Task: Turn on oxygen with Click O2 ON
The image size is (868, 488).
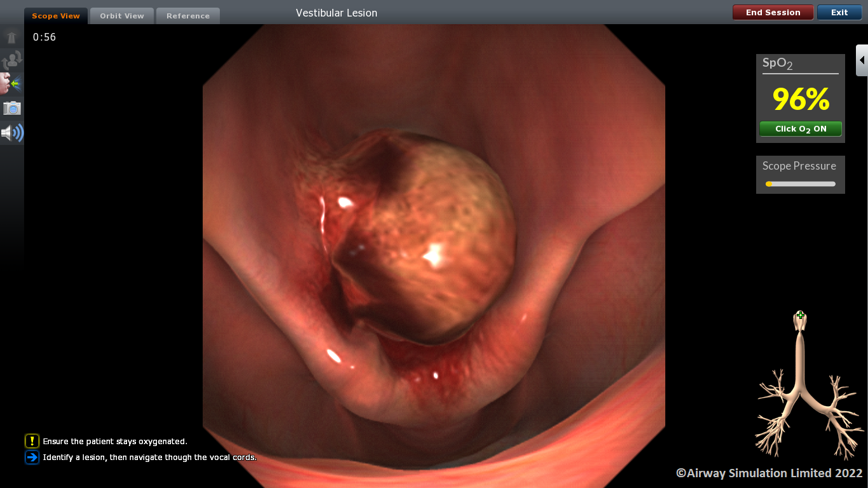Action: click(801, 129)
